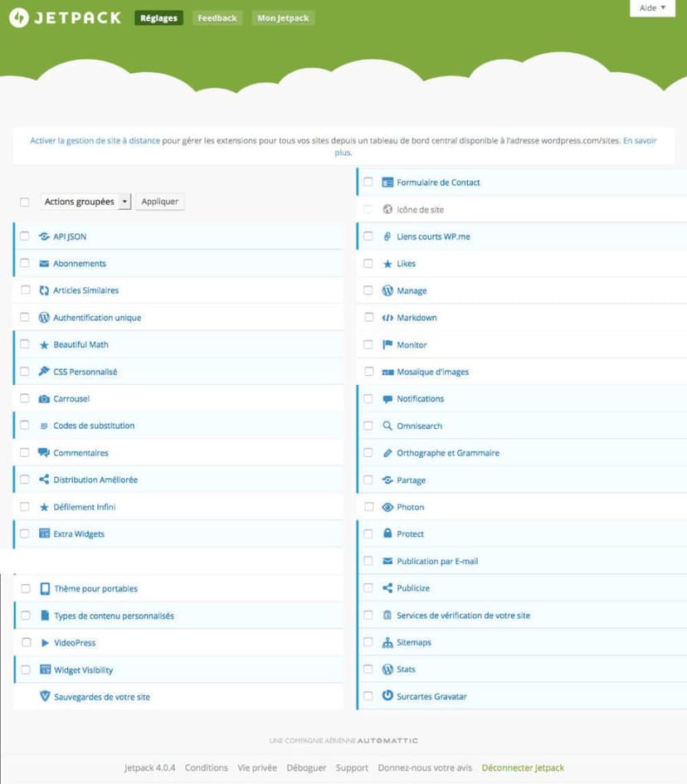Click the play icon beside VideoPress
687x784 pixels.
pyautogui.click(x=46, y=643)
